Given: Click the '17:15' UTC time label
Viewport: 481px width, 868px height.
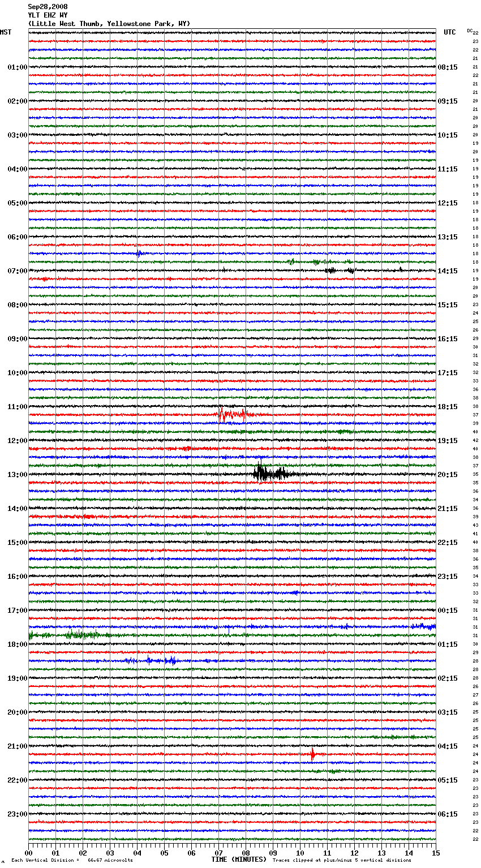Looking at the screenshot, I should coord(448,373).
